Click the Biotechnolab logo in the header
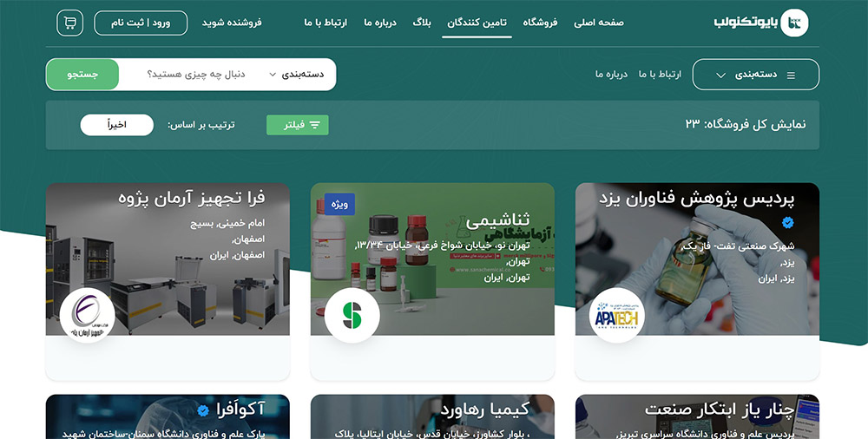Viewport: 868px width, 439px height. click(761, 23)
